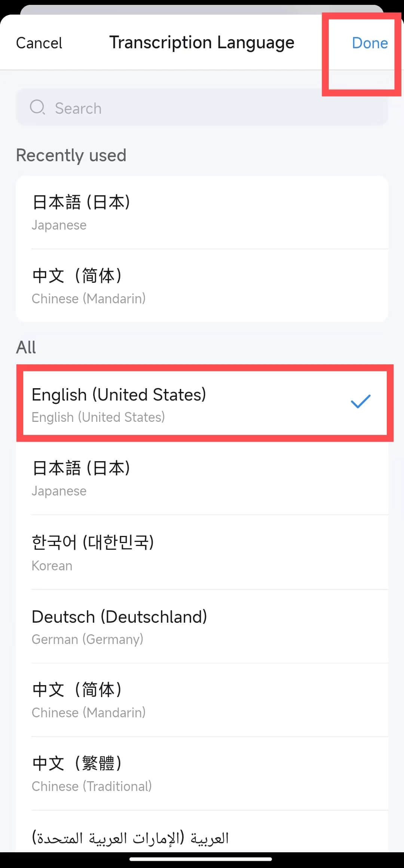This screenshot has height=868, width=404.
Task: Cancel the Transcription Language dialog
Action: tap(39, 43)
